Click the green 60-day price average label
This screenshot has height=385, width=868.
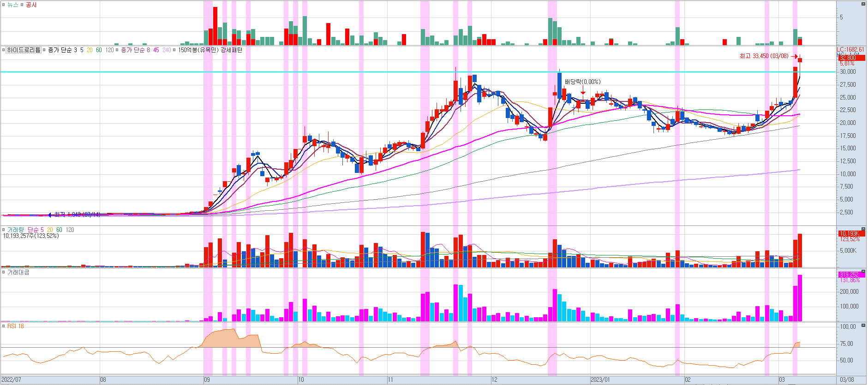(x=99, y=50)
